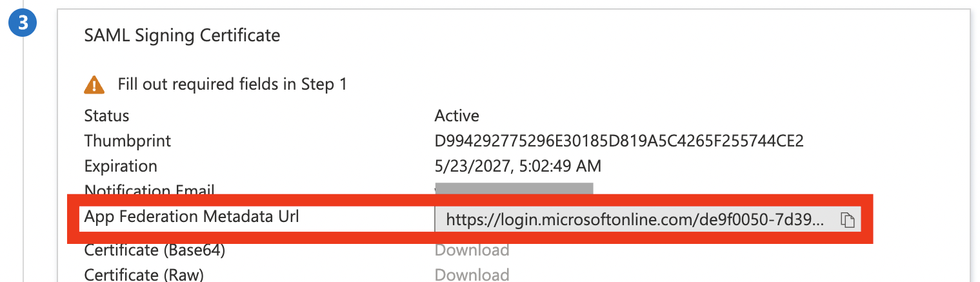The image size is (980, 282).
Task: Download the Certificate (Raw)
Action: pyautogui.click(x=472, y=274)
